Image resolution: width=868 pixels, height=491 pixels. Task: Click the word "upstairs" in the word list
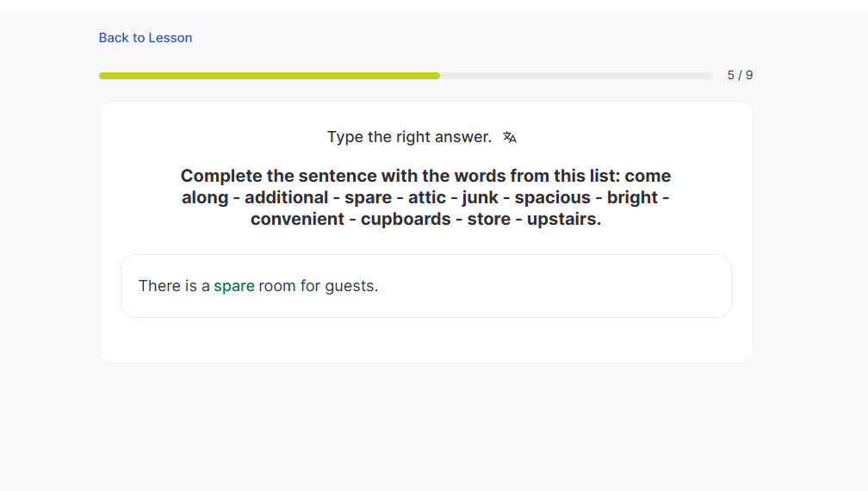point(562,219)
